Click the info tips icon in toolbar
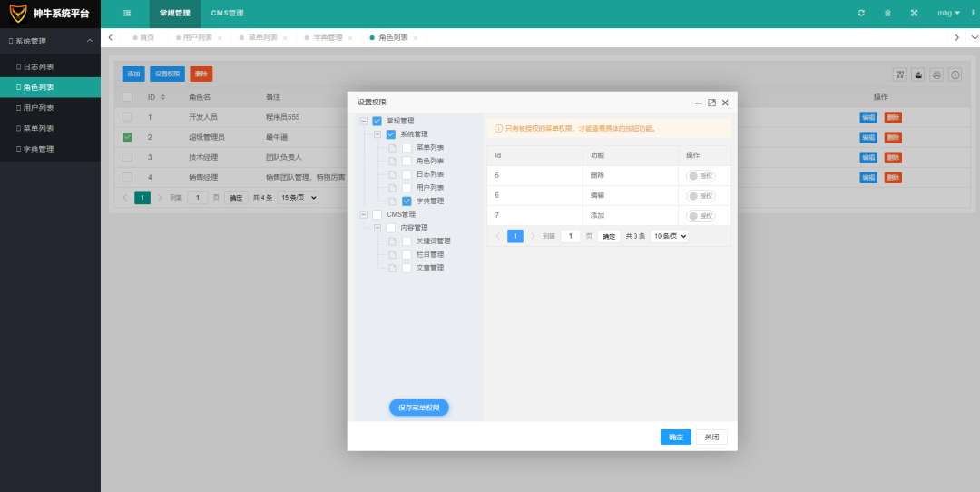980x492 pixels. point(955,75)
